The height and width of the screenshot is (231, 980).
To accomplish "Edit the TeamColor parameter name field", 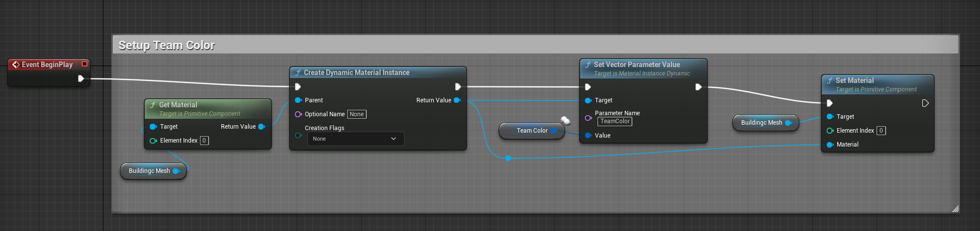I will pos(615,121).
